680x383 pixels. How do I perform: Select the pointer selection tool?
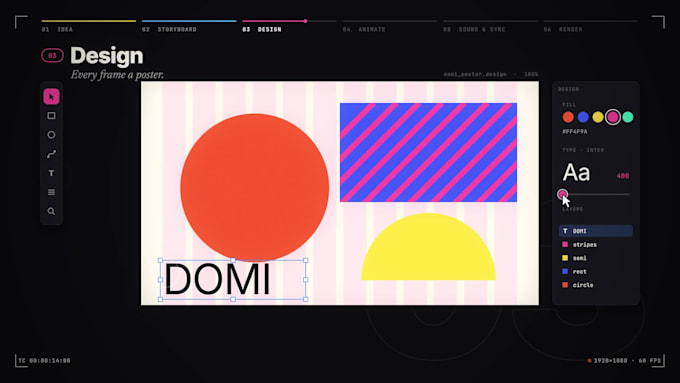(x=51, y=96)
